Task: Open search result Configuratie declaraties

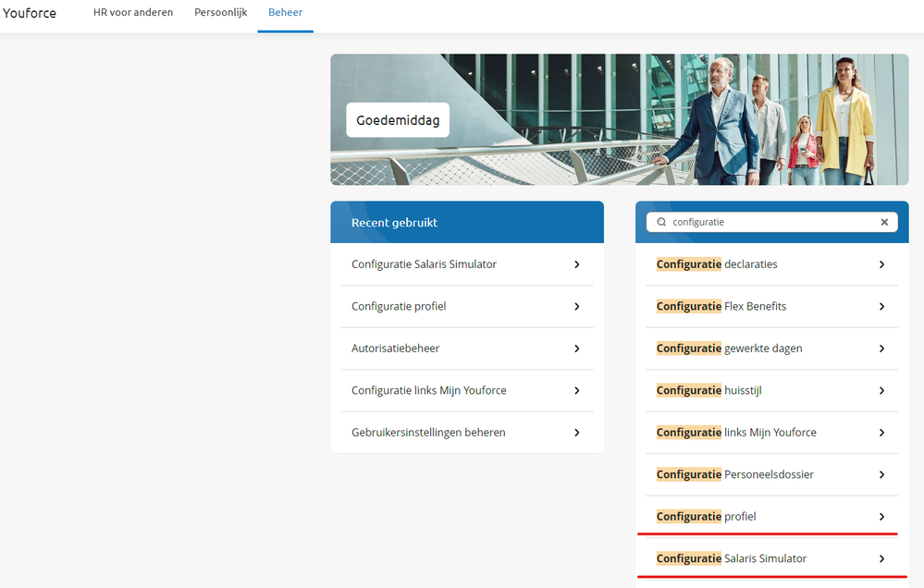Action: click(772, 264)
